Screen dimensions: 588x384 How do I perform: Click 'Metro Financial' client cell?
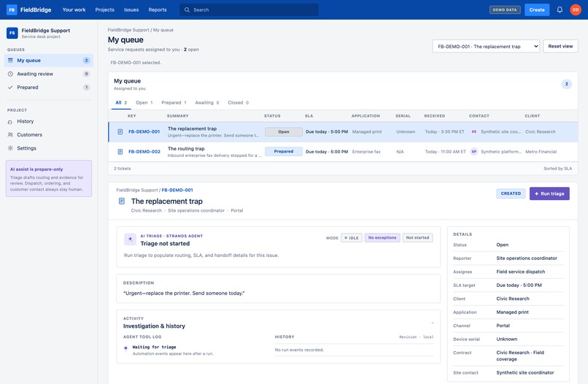point(541,152)
